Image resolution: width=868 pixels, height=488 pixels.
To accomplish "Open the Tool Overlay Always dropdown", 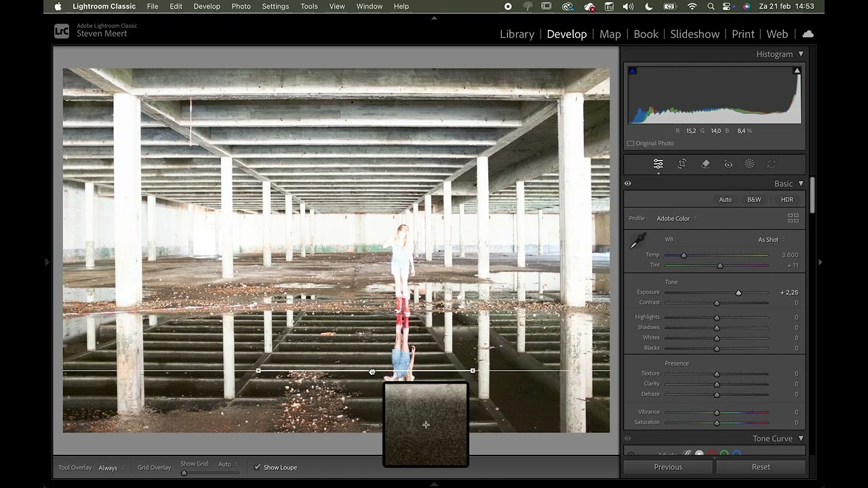I will [x=111, y=468].
